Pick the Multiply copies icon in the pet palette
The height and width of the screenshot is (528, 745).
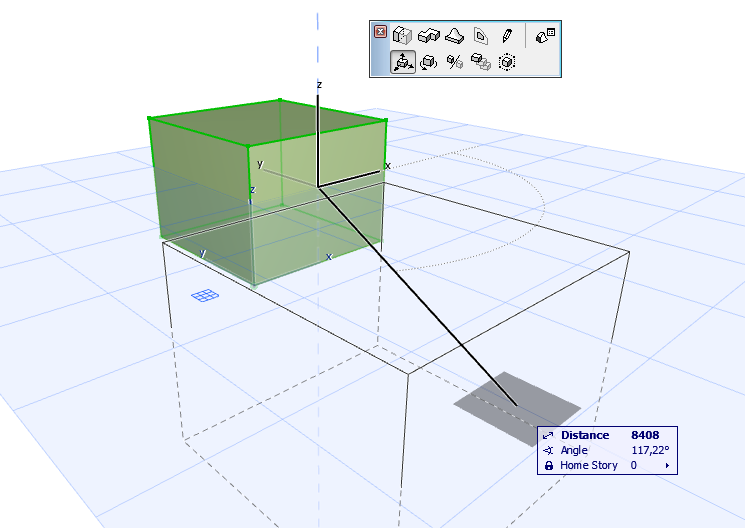pyautogui.click(x=481, y=62)
